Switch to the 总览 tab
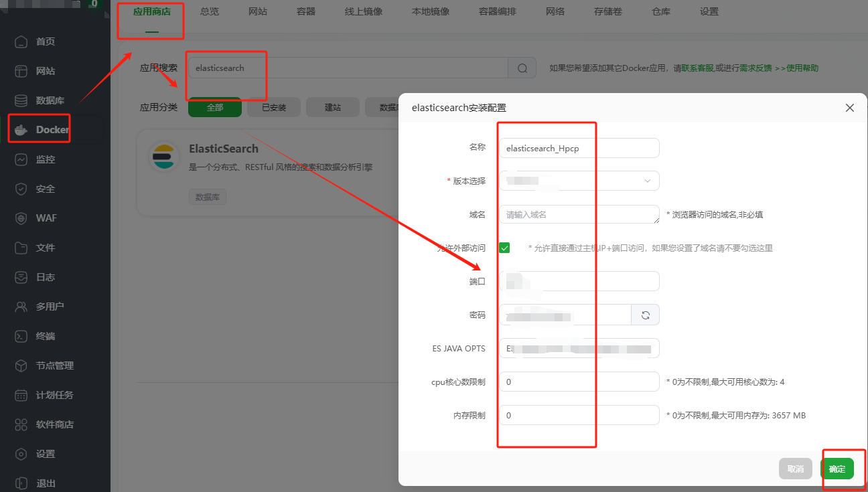868x492 pixels. (210, 11)
